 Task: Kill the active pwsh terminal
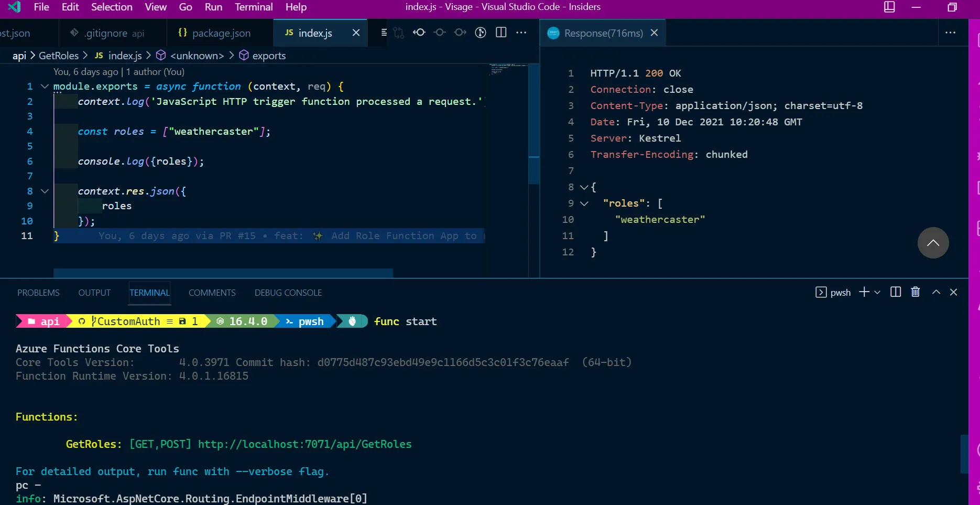coord(915,292)
